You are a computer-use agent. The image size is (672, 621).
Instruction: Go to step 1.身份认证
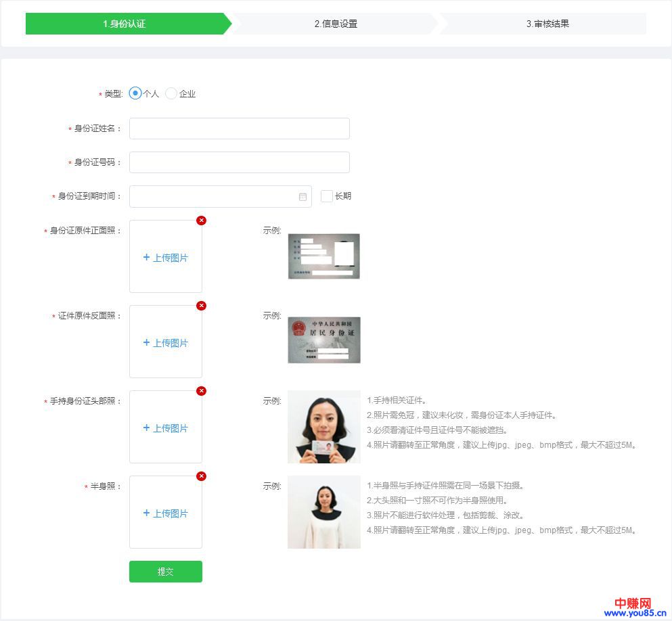tap(125, 24)
